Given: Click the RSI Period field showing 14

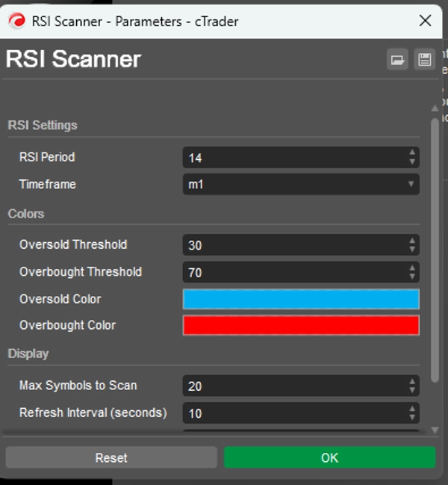Looking at the screenshot, I should pos(301,158).
